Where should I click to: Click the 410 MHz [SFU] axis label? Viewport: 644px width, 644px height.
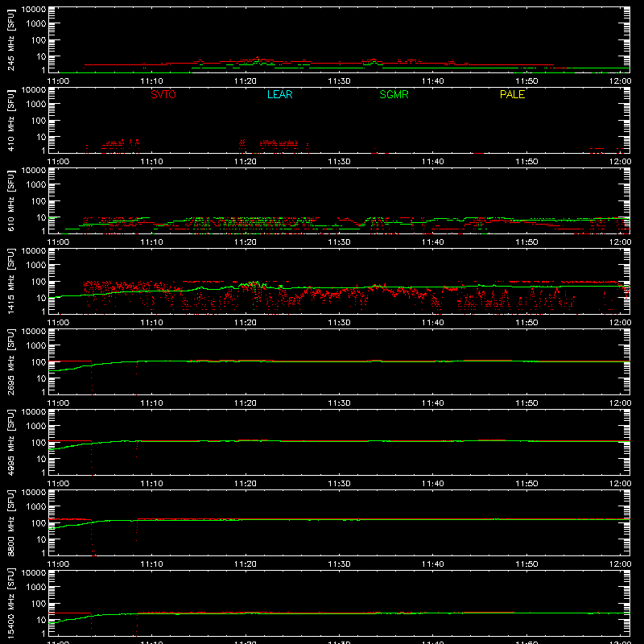pos(10,120)
